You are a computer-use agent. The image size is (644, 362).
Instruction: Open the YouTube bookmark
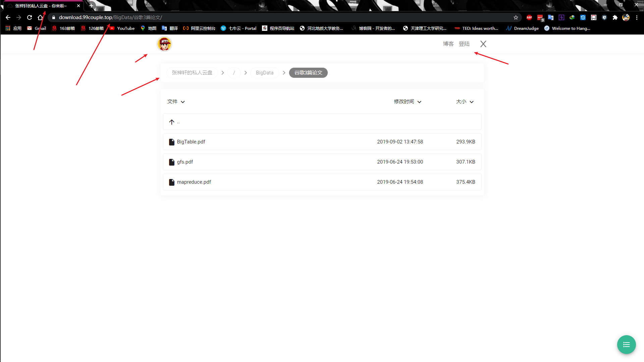click(122, 28)
